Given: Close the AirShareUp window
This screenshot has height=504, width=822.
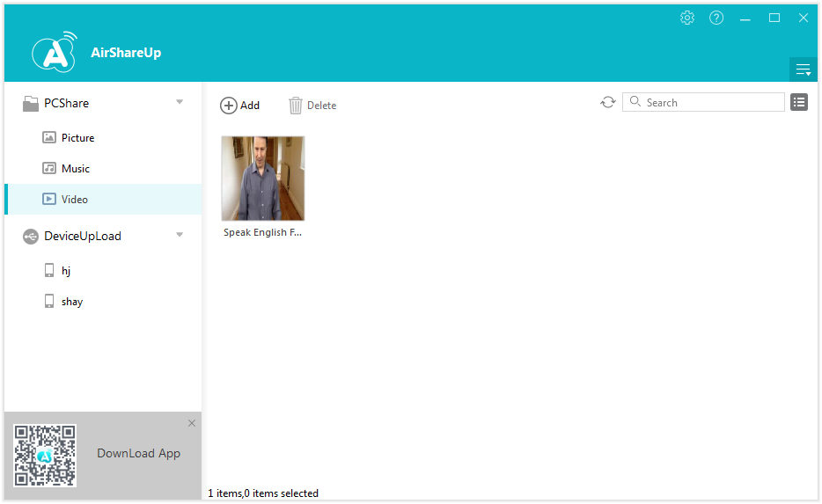Looking at the screenshot, I should point(804,18).
